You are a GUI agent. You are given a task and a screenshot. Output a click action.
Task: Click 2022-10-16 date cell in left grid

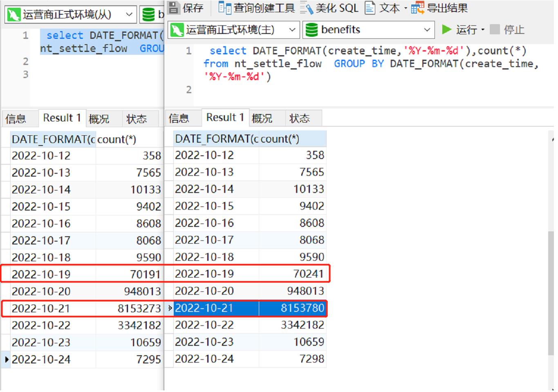tap(53, 224)
